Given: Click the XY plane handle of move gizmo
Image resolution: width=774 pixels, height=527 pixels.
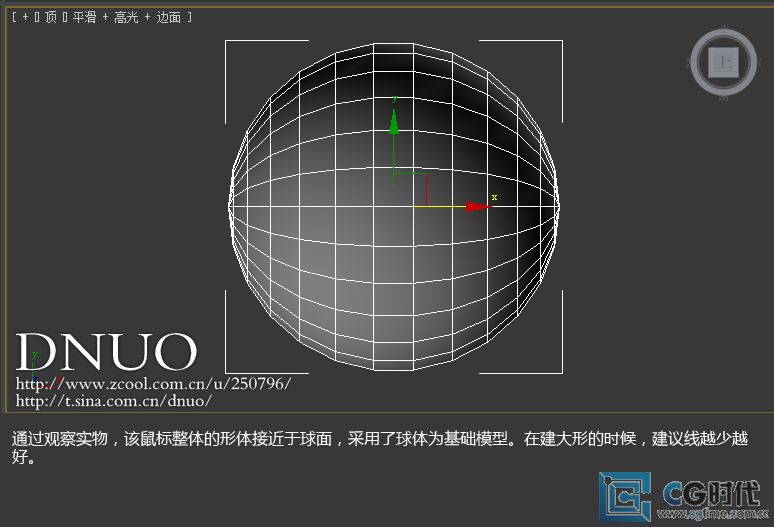Looking at the screenshot, I should point(411,189).
